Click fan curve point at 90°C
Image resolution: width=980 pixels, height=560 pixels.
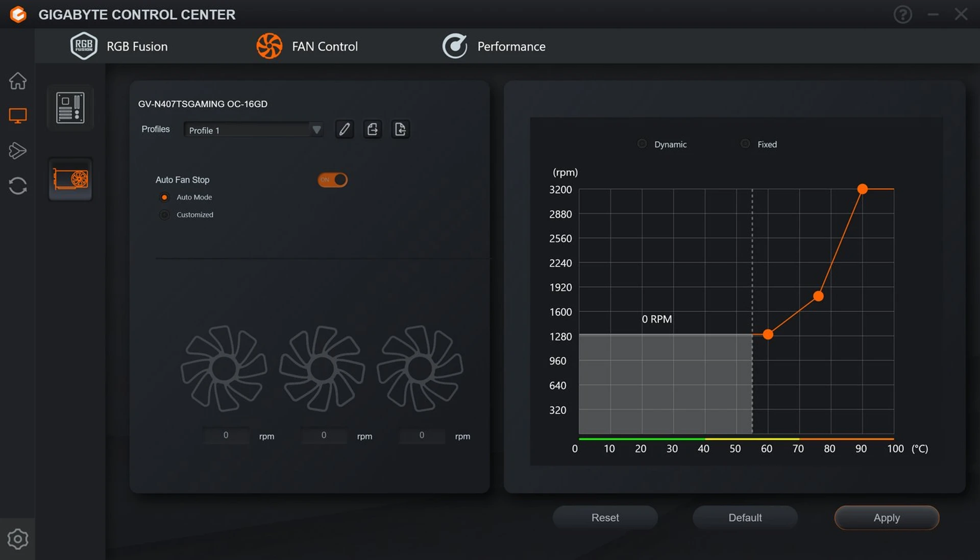coord(863,189)
